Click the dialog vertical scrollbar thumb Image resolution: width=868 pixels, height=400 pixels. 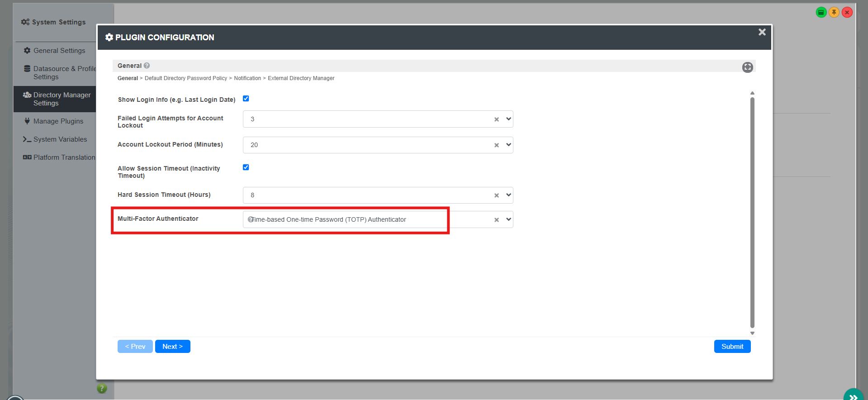752,212
